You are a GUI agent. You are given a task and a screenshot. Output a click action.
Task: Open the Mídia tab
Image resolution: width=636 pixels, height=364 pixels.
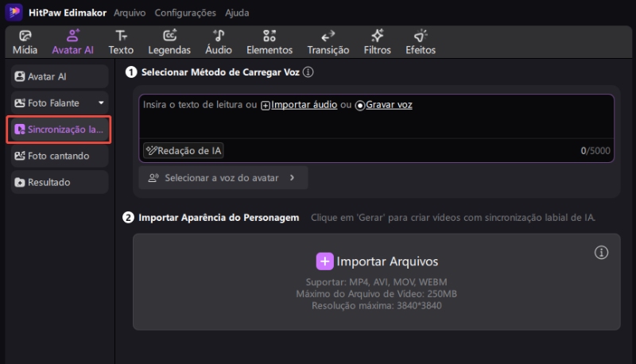point(25,42)
